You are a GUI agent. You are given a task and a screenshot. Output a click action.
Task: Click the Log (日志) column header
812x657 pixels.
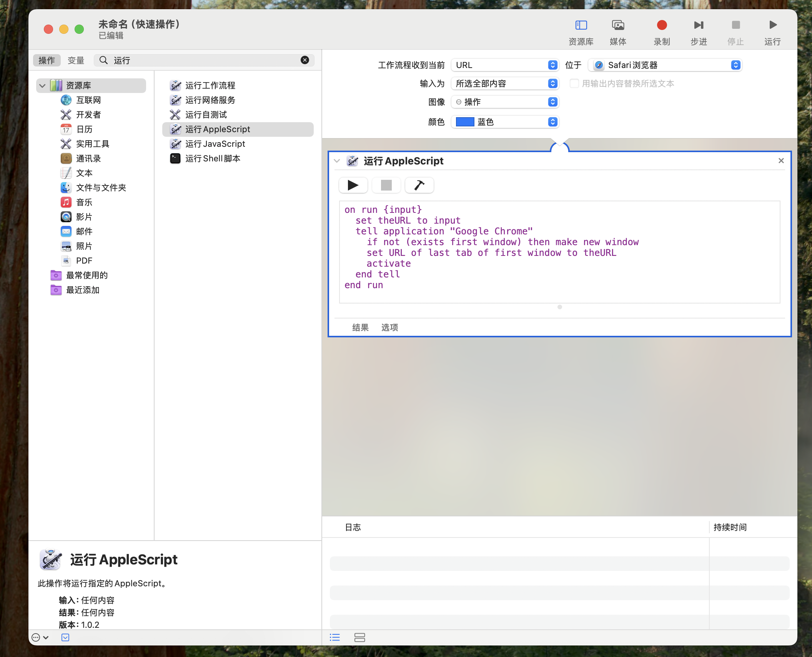[353, 527]
